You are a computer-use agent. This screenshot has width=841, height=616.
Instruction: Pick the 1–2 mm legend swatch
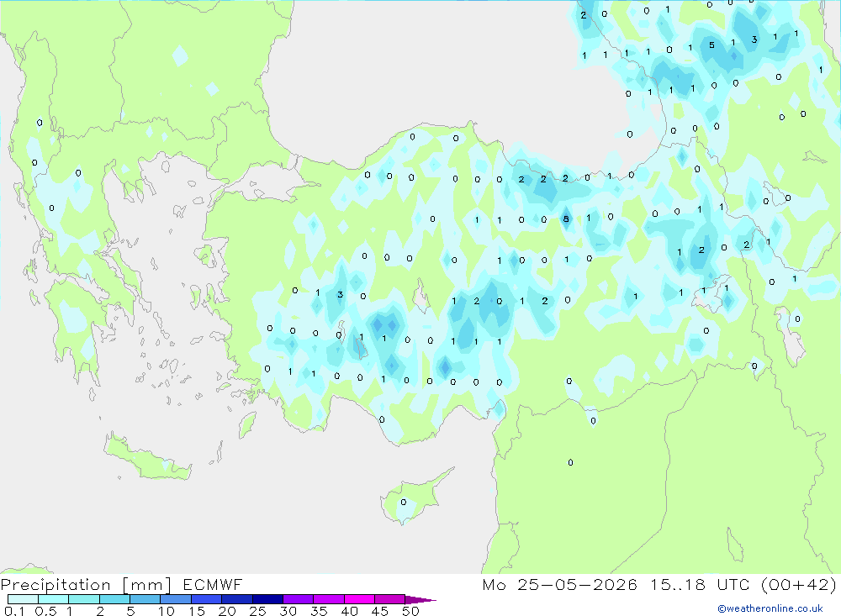coord(83,599)
